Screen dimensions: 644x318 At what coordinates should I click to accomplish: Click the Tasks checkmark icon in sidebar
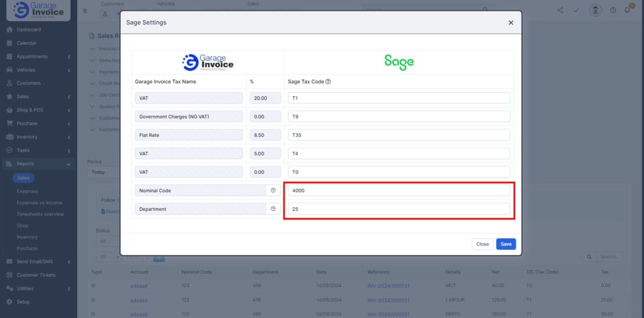tap(9, 150)
